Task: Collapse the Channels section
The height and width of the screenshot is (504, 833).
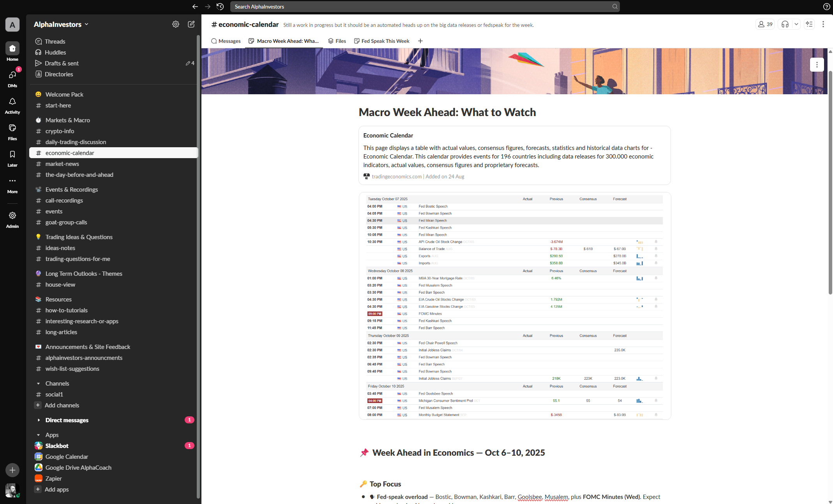Action: [38, 384]
